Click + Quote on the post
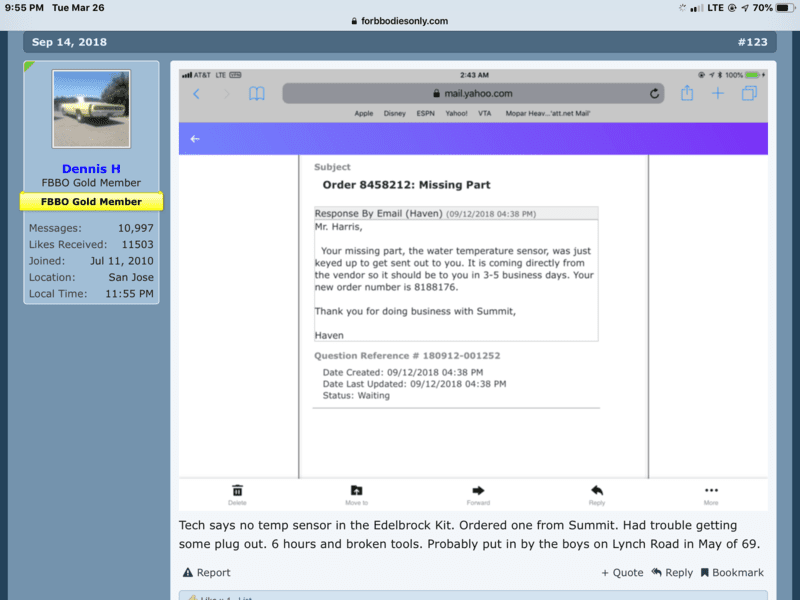The width and height of the screenshot is (800, 600). click(622, 572)
